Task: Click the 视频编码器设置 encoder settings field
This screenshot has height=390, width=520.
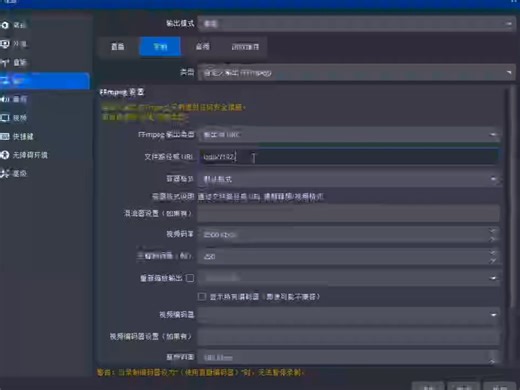Action: [x=349, y=337]
